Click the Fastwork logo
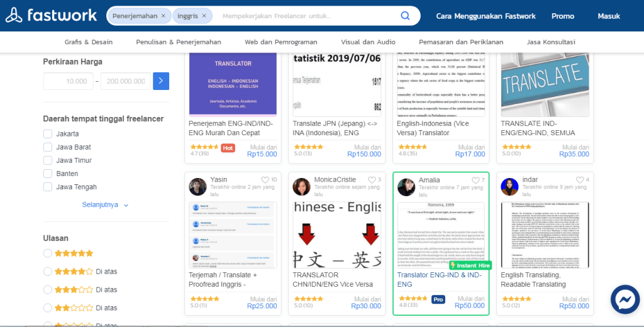 click(x=52, y=16)
